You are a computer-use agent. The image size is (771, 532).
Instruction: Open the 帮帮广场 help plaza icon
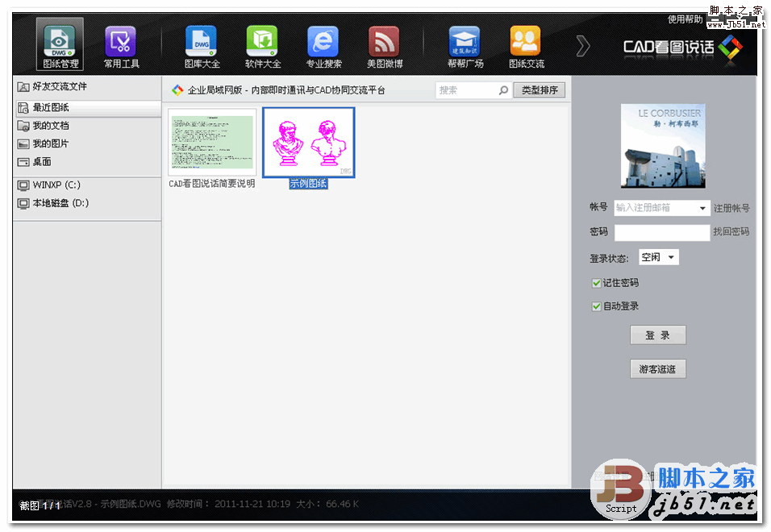click(x=465, y=46)
